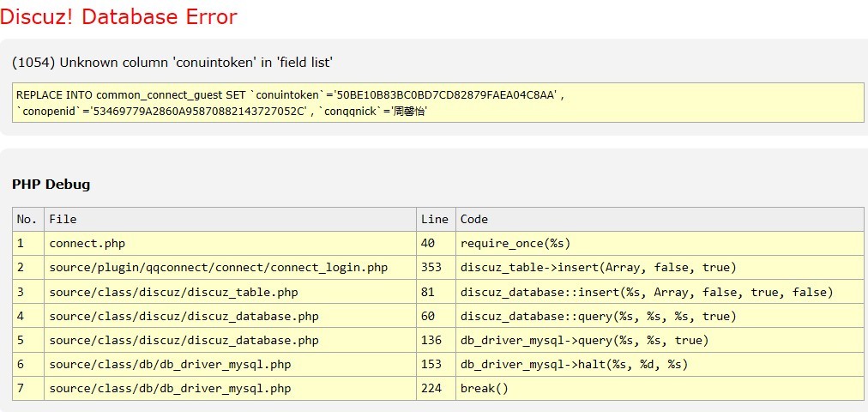This screenshot has height=412, width=868.
Task: Click the 'Line' column header
Action: click(x=435, y=219)
